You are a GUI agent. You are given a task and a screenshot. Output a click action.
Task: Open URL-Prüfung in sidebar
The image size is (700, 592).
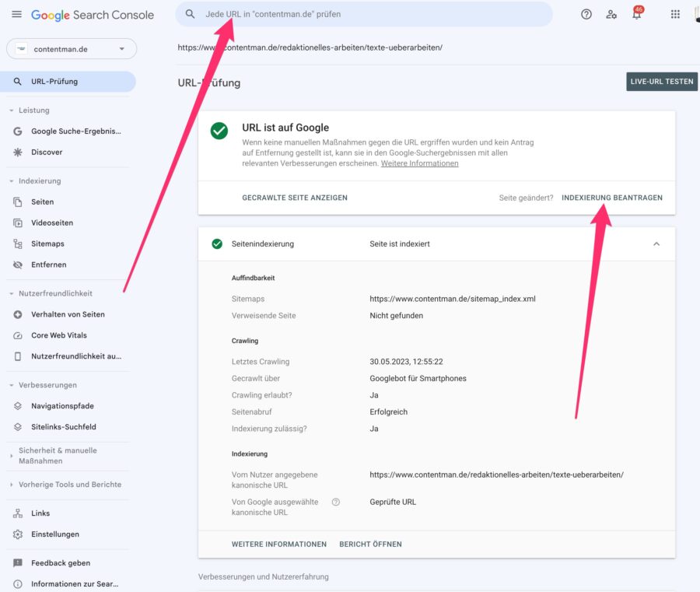68,82
